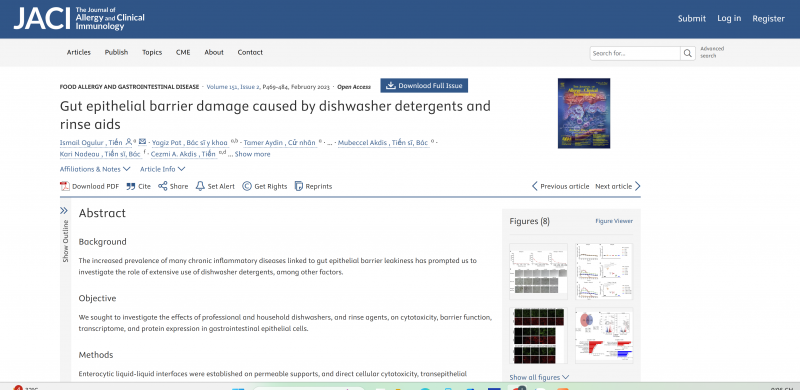Click the search magnifier icon

(x=688, y=53)
